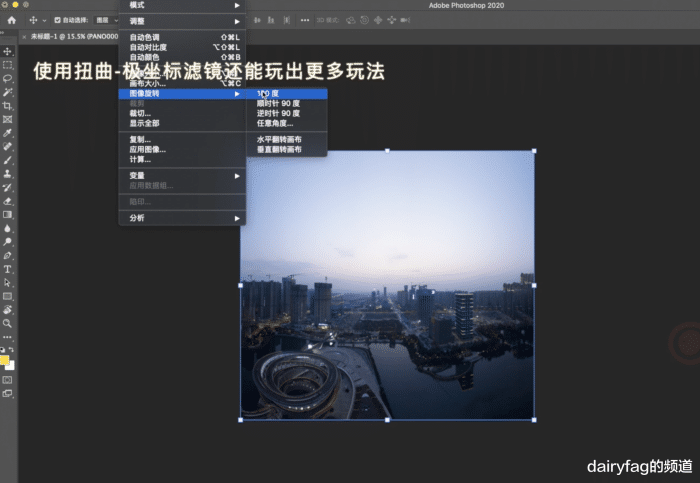Viewport: 700px width, 483px height.
Task: Select the Rectangular Marquee tool
Action: click(x=8, y=65)
